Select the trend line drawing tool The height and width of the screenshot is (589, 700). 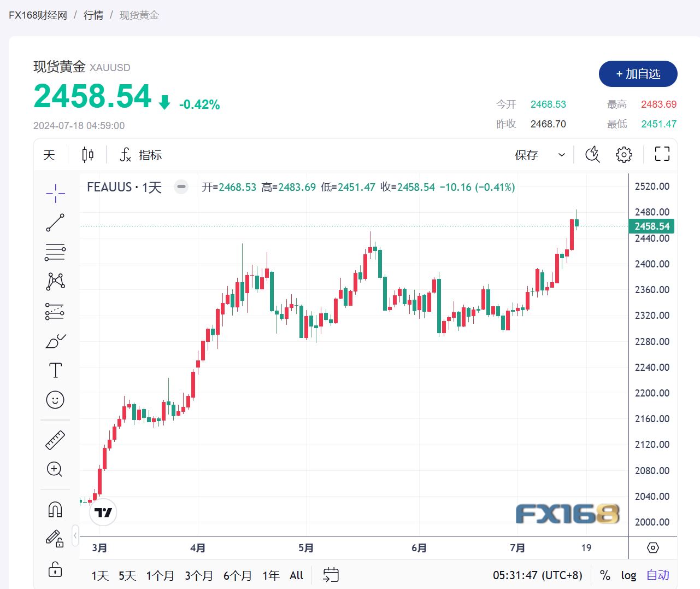[x=55, y=223]
